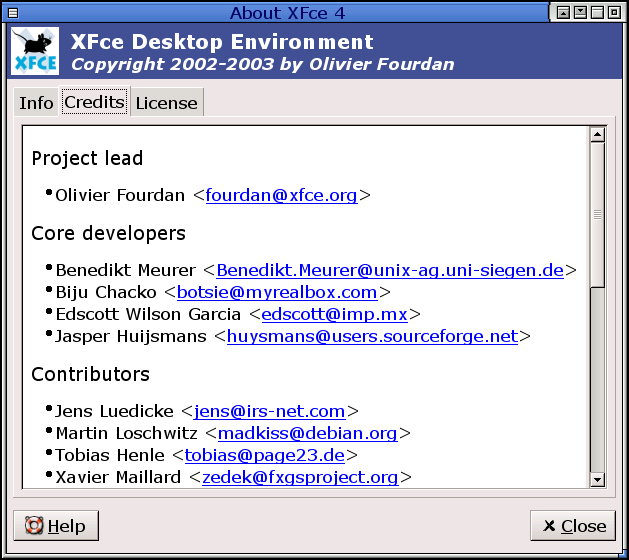Click the copyright line in header
Viewport: 629px width, 560px height.
[x=263, y=64]
